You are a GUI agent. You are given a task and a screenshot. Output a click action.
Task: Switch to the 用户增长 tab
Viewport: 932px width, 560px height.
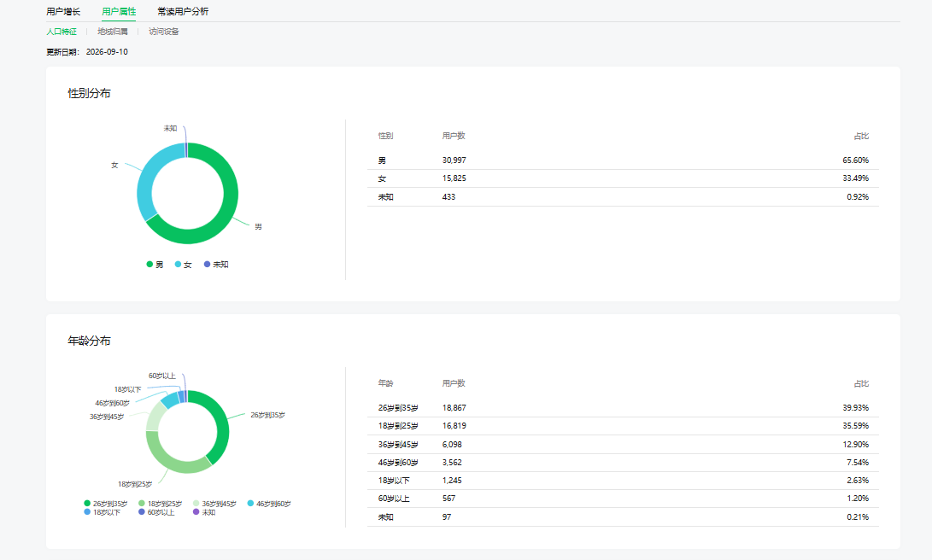63,11
